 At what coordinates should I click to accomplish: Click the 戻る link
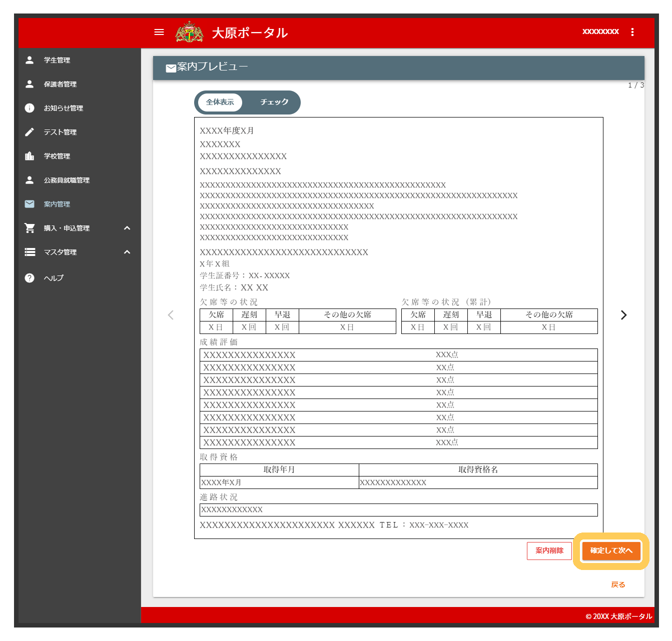pos(618,584)
